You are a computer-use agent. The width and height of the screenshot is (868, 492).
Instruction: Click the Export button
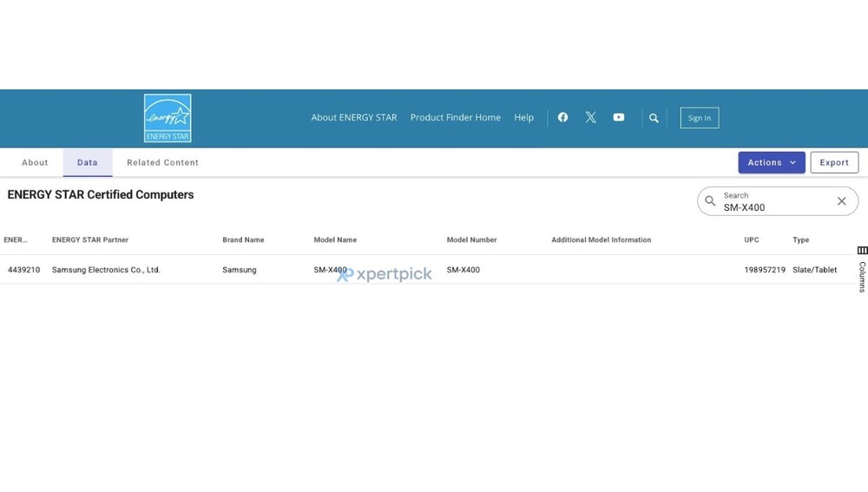tap(834, 162)
